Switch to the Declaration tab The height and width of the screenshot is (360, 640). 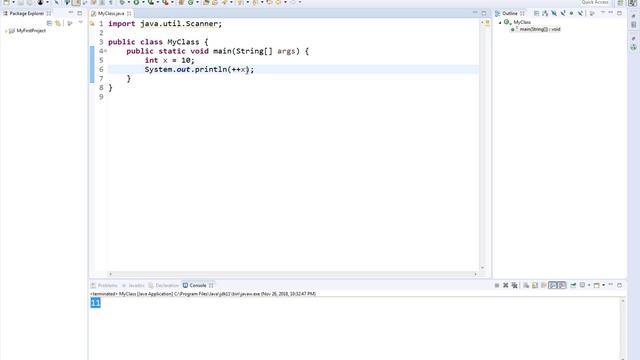[164, 285]
